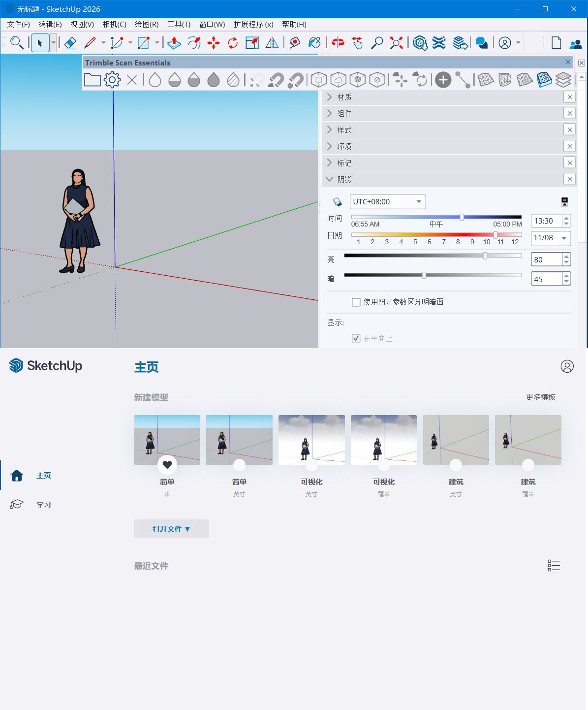Activate the Push/Pull tool
This screenshot has height=710, width=588.
click(174, 43)
